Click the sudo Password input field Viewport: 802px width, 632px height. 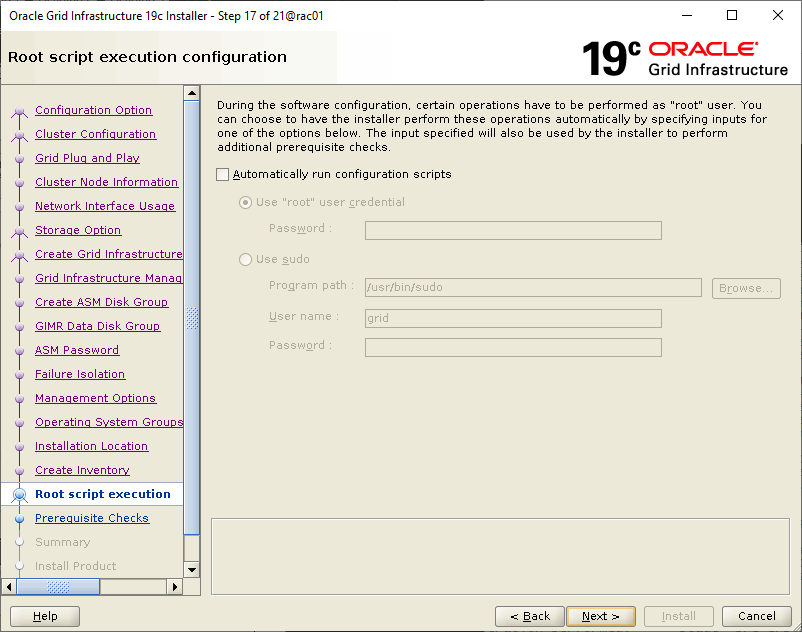(x=513, y=347)
